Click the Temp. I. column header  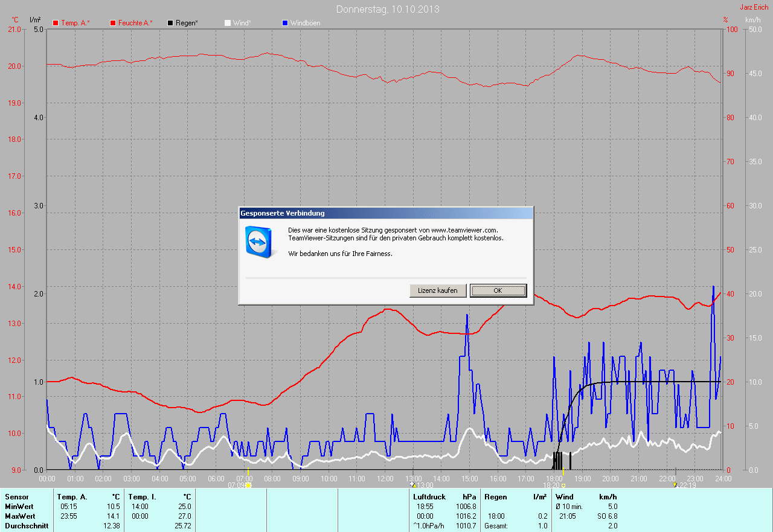coord(143,497)
